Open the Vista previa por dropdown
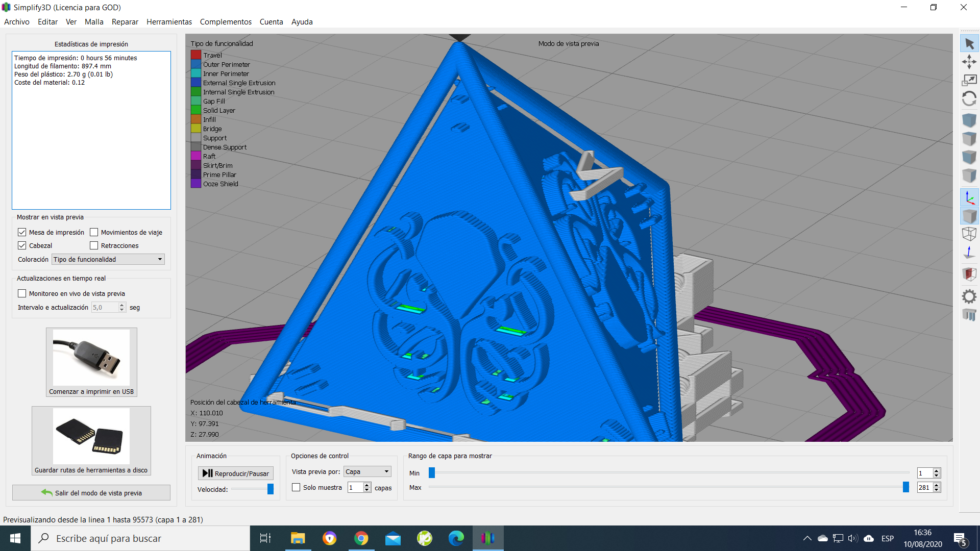 click(x=367, y=472)
